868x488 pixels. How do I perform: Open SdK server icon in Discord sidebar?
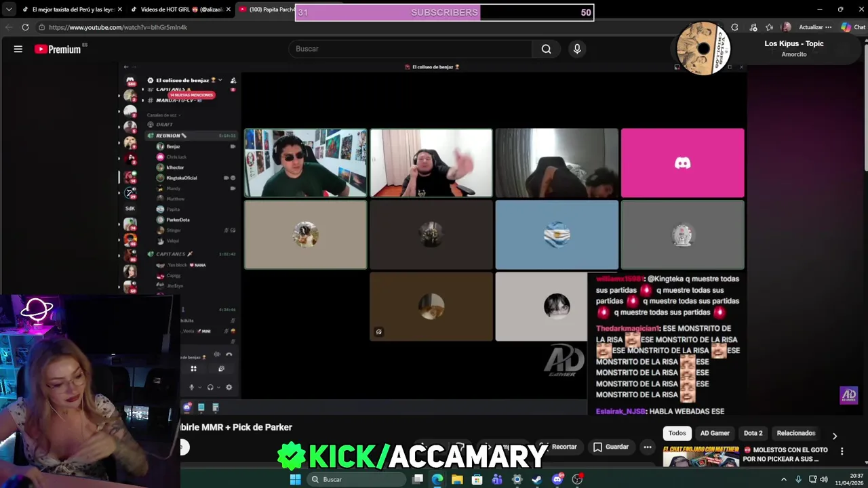[x=130, y=208]
